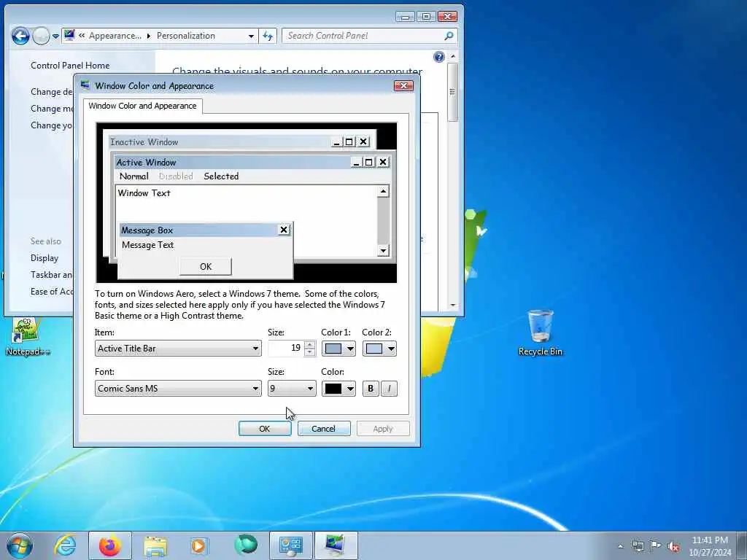Click preview scrollbar up arrow
Screen dimensions: 747x560
point(383,192)
